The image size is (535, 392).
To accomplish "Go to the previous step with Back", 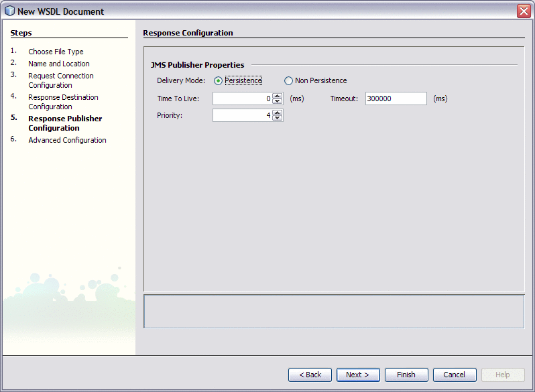I will click(310, 375).
